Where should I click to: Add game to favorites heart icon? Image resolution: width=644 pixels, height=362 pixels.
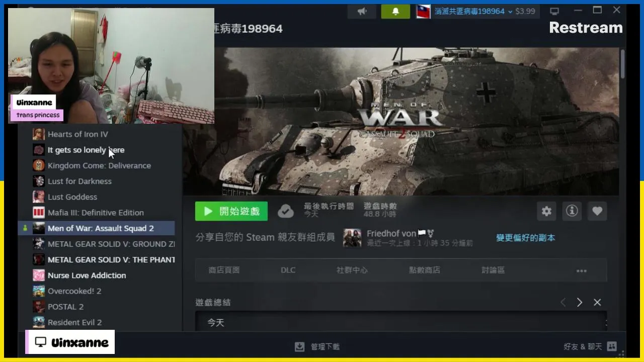(x=597, y=211)
